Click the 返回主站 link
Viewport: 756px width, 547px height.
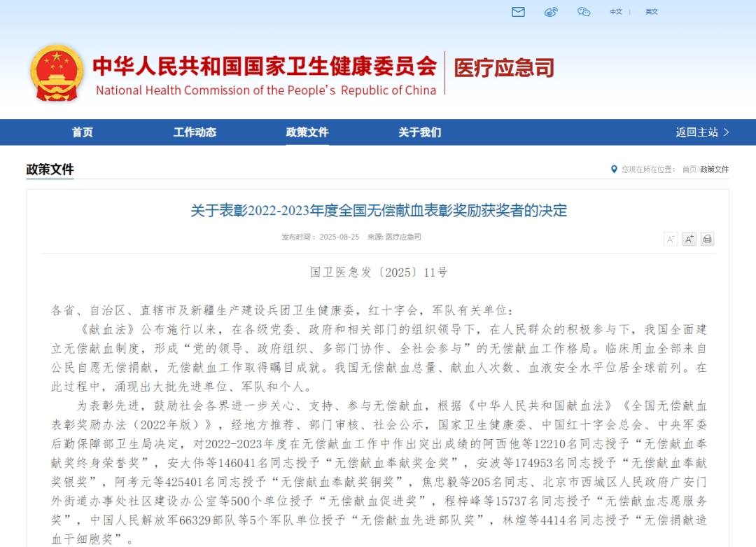click(697, 132)
